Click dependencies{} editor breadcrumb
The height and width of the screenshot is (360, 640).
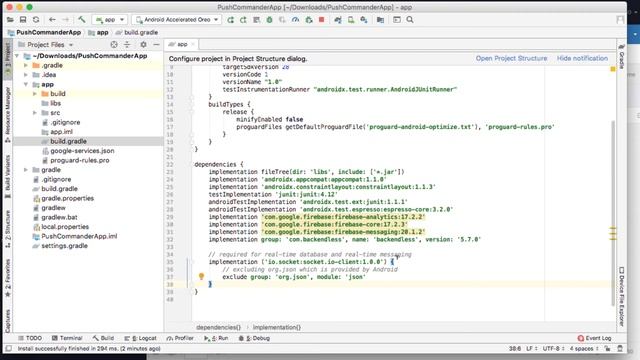coord(218,327)
